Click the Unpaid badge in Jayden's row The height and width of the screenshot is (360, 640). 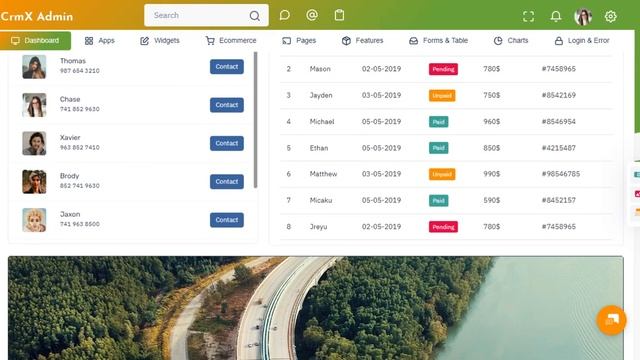tap(442, 96)
